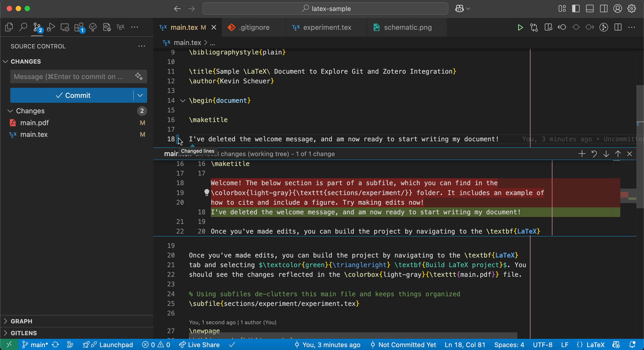Close the inline diff peek view

click(629, 154)
